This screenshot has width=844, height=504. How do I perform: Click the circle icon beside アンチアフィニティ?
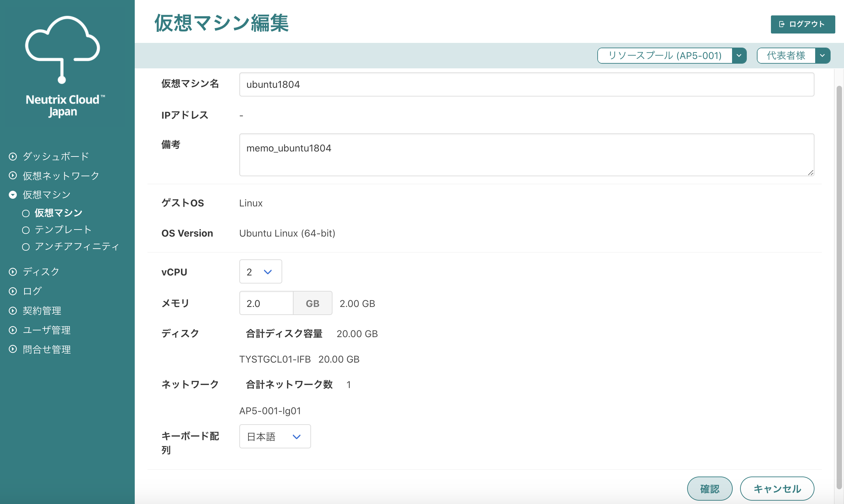point(26,247)
